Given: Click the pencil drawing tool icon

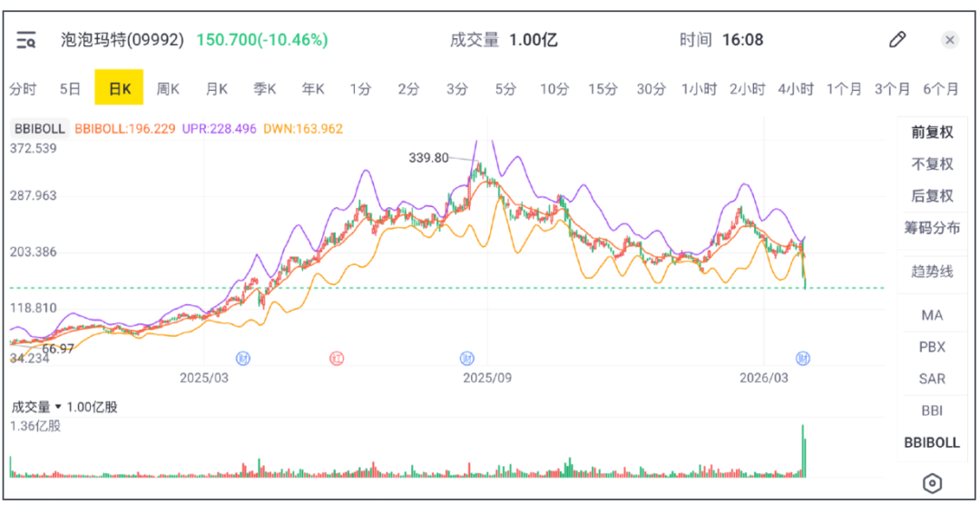Looking at the screenshot, I should point(897,39).
